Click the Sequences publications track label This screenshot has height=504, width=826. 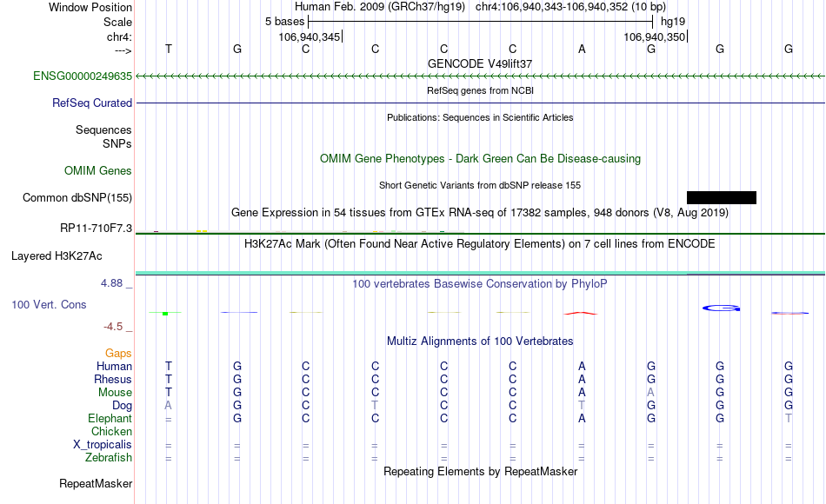(x=103, y=129)
